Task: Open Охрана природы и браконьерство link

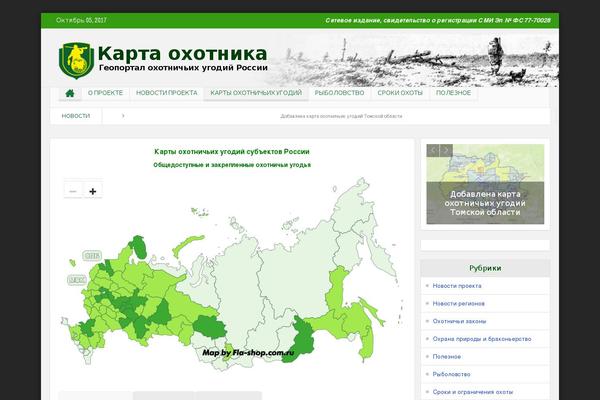Action: (482, 339)
